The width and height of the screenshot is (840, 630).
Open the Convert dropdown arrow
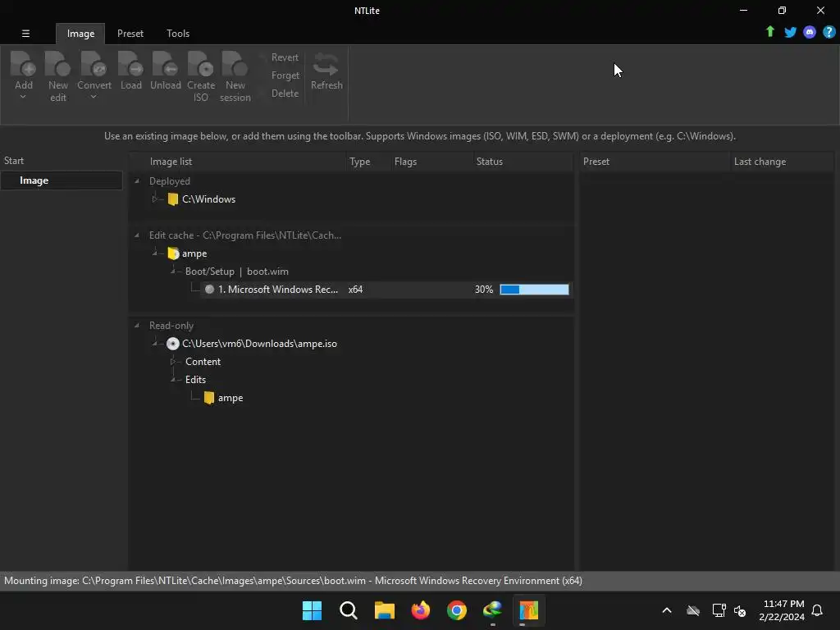click(x=94, y=97)
